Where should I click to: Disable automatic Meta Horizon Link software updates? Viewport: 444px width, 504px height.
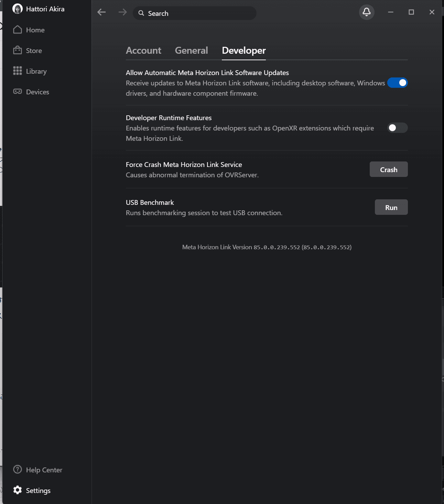click(x=397, y=83)
